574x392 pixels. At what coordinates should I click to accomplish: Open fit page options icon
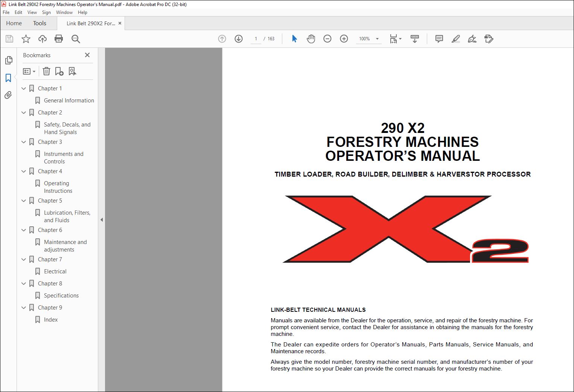point(396,39)
